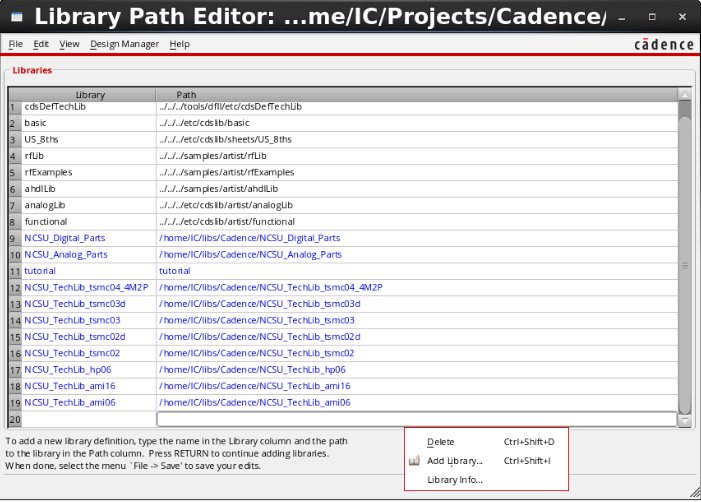Open the Edit menu

coord(41,44)
